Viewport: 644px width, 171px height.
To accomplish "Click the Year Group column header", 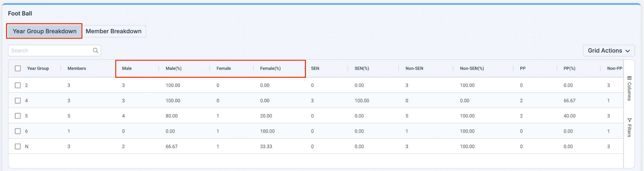I will pos(38,68).
